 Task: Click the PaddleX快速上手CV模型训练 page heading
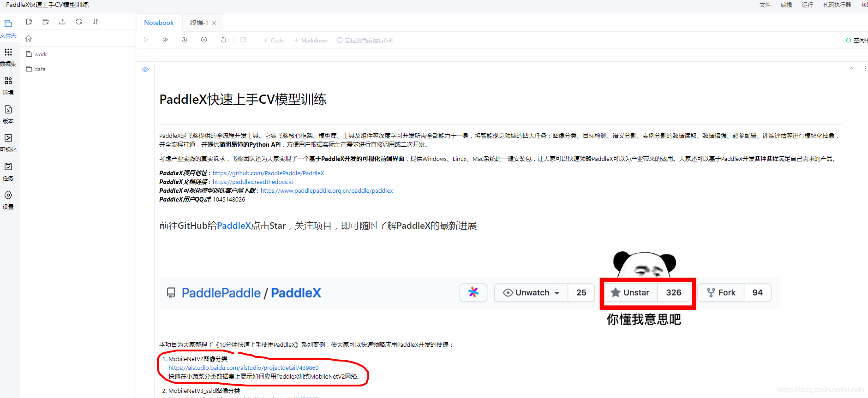click(x=243, y=100)
